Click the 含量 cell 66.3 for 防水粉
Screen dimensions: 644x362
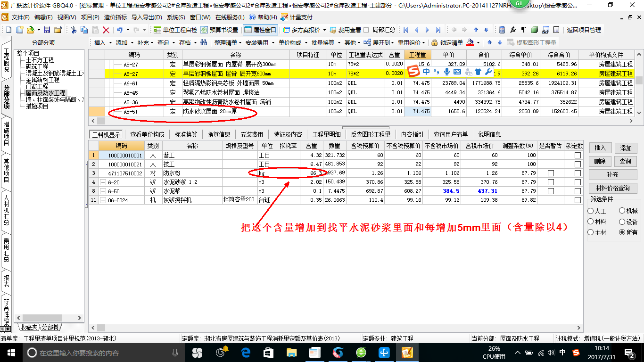point(312,173)
